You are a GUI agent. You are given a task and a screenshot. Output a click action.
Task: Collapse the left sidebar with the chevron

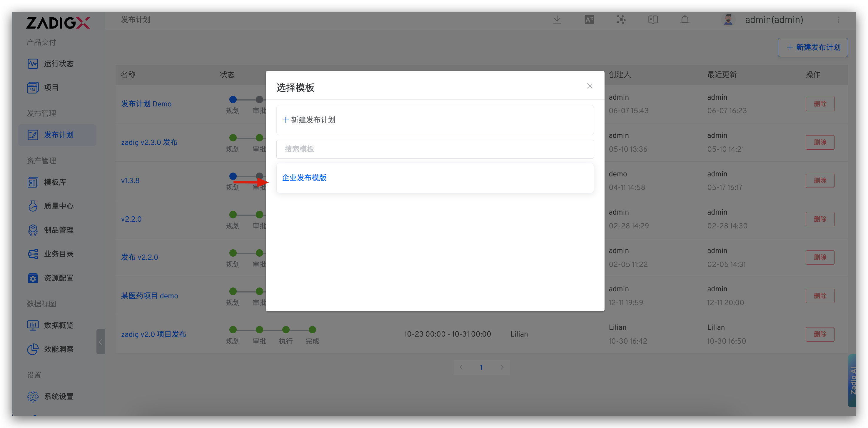(100, 342)
